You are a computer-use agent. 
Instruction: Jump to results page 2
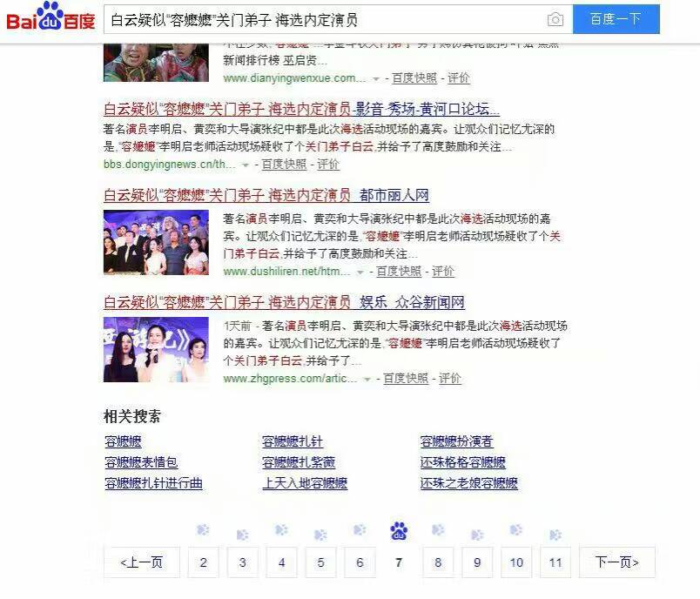coord(203,562)
